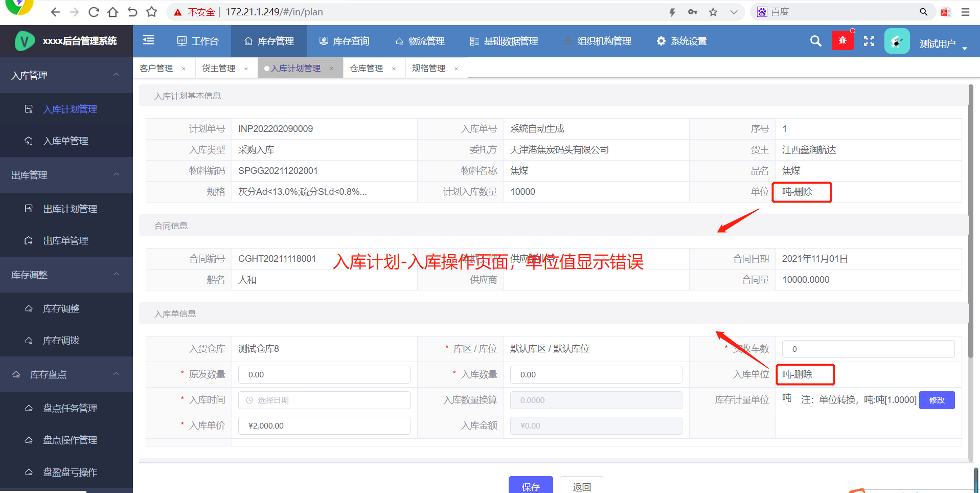
Task: Toggle fullscreen with expand icon
Action: (869, 41)
